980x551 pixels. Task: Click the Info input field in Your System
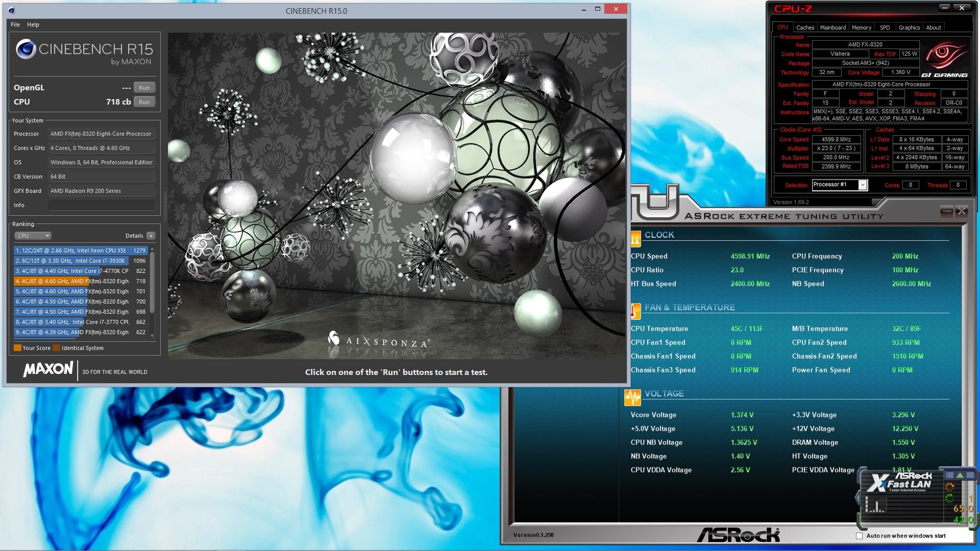(101, 205)
